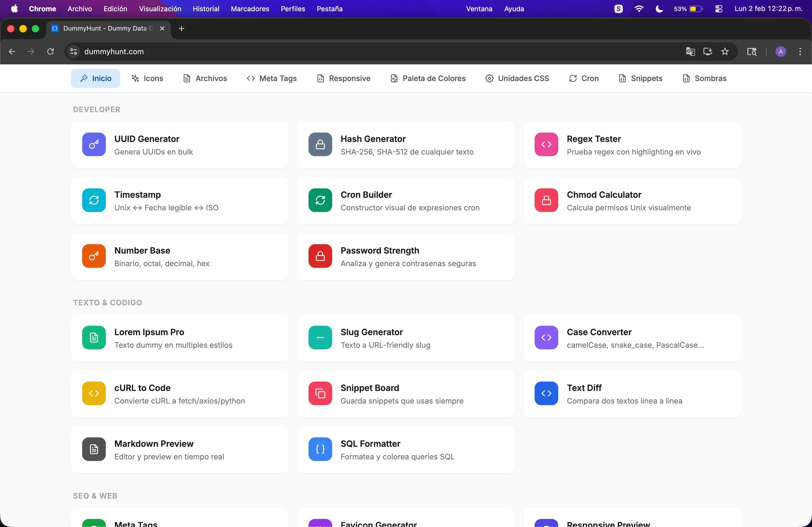Launch Lorem Ipsum Pro
This screenshot has height=527, width=812.
tap(180, 338)
